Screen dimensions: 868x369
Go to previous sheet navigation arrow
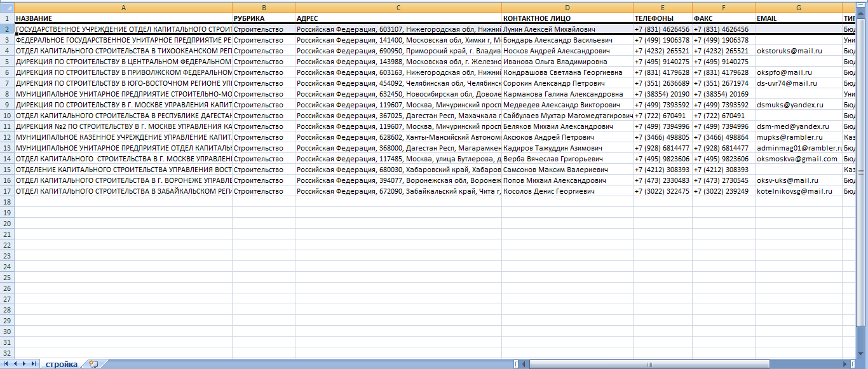tap(16, 364)
